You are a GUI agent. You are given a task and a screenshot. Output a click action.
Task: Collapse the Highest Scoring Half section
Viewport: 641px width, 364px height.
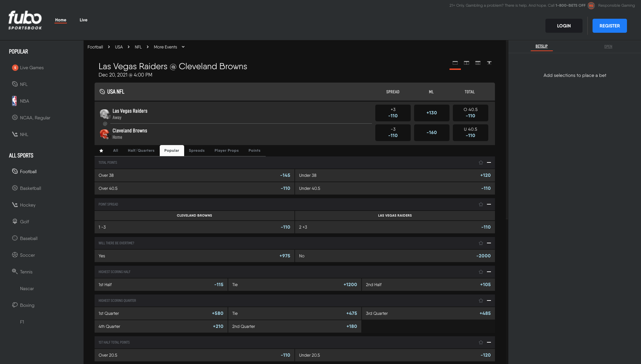click(x=489, y=272)
